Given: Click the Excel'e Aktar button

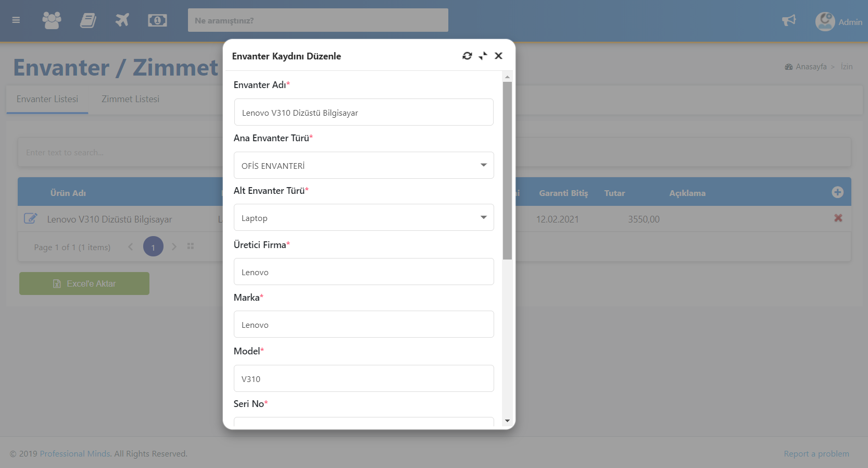Looking at the screenshot, I should pyautogui.click(x=84, y=284).
